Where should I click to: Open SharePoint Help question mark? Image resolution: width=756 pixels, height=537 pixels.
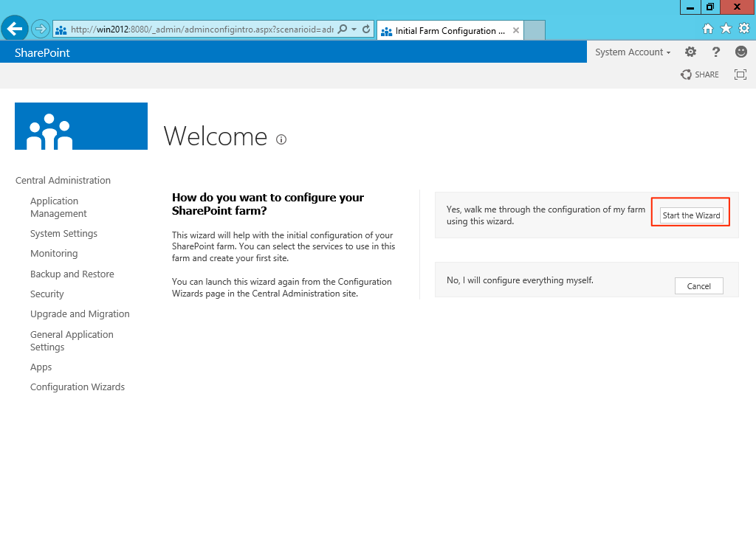click(x=716, y=52)
